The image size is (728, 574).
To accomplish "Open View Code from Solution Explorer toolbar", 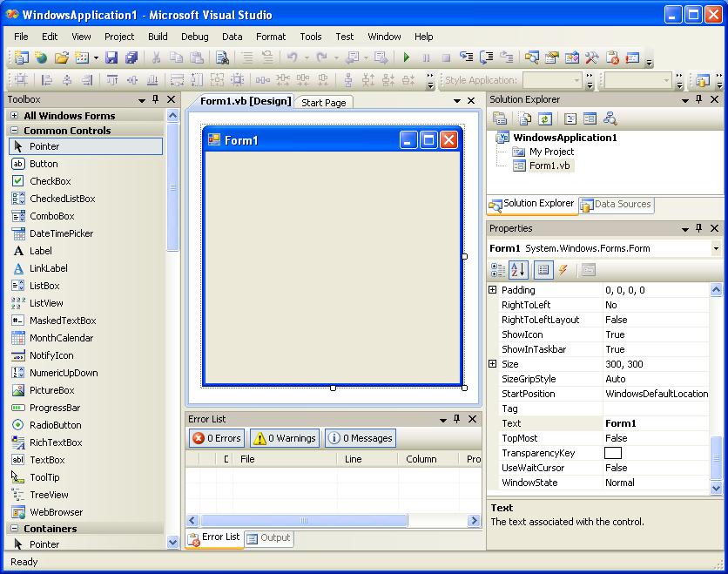I will click(524, 119).
